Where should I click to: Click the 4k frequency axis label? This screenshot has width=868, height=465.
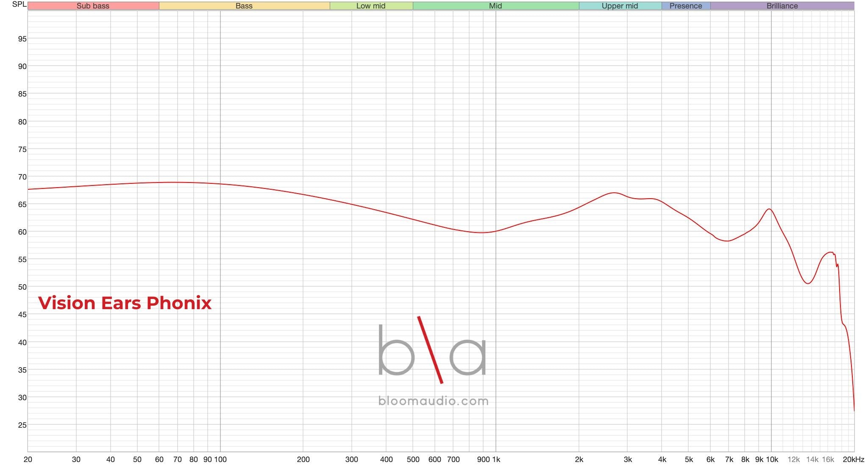pyautogui.click(x=662, y=459)
